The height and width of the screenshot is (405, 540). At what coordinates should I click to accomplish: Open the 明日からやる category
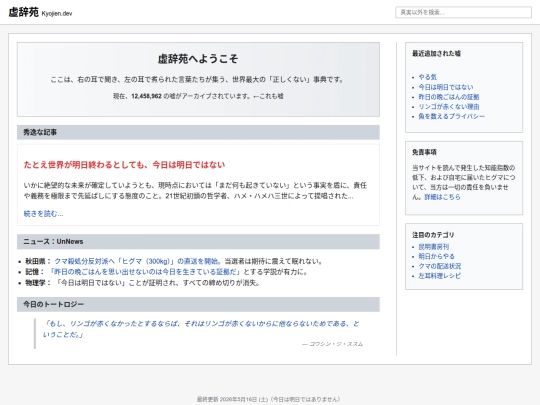pyautogui.click(x=436, y=256)
